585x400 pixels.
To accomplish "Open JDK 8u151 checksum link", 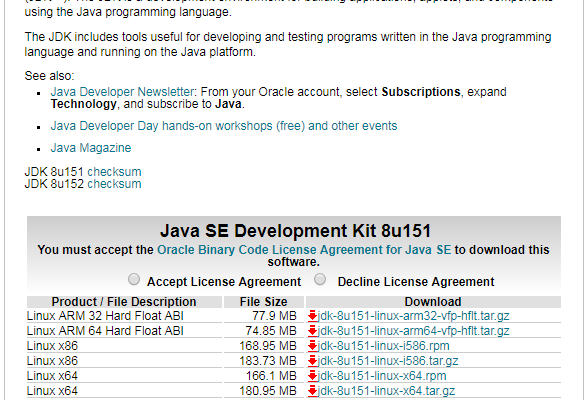I will 114,172.
